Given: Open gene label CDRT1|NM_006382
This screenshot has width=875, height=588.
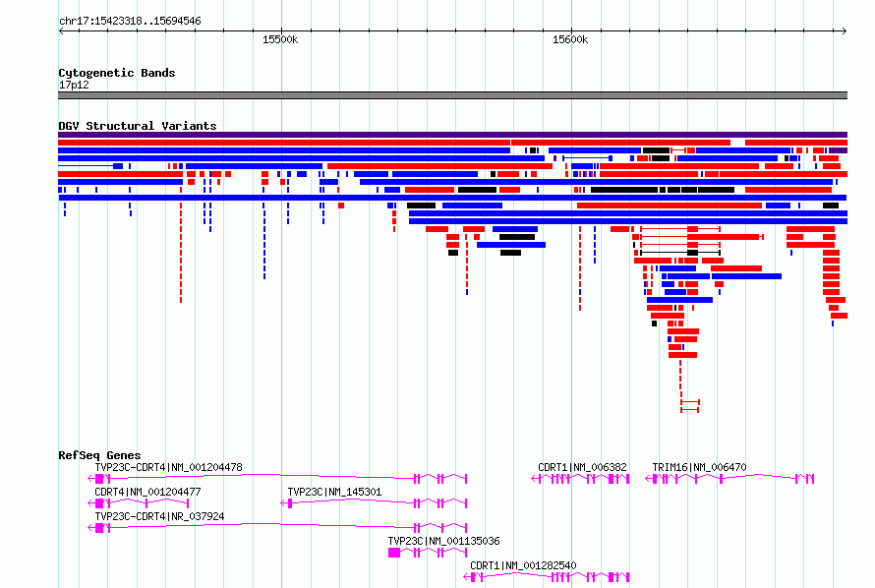Looking at the screenshot, I should coord(583,467).
